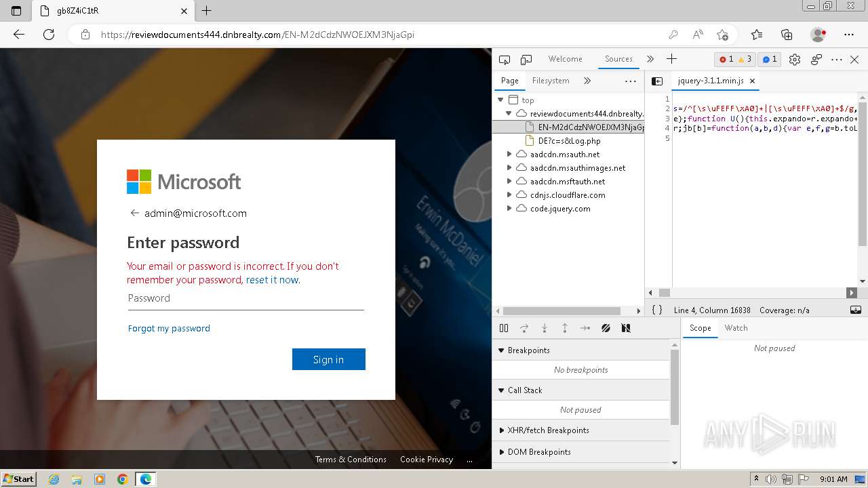Expand aadcdn.msauthimages.net tree node
868x488 pixels.
[509, 168]
